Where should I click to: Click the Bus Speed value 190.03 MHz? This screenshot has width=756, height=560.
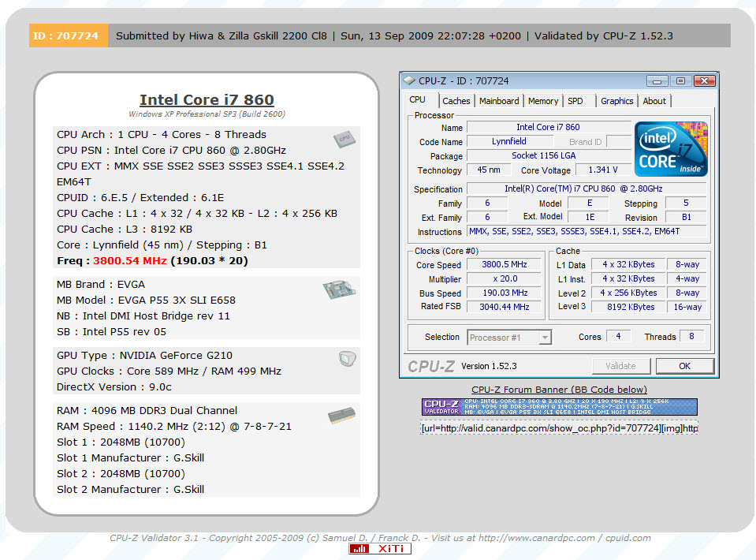[x=505, y=293]
